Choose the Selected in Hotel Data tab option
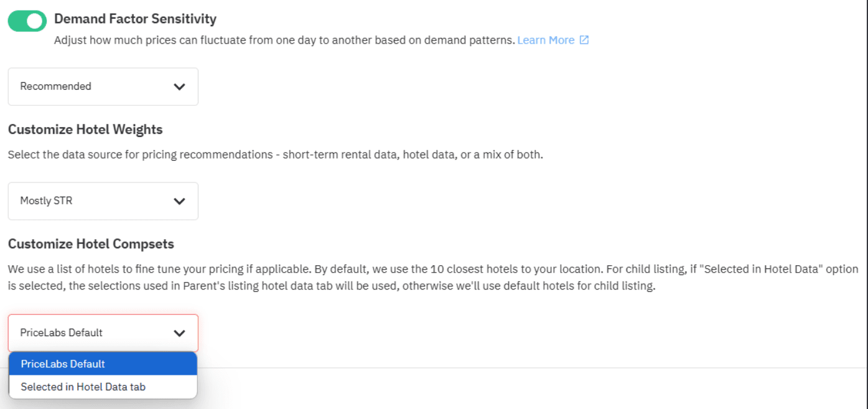Screen dimensions: 868x409 (103, 386)
